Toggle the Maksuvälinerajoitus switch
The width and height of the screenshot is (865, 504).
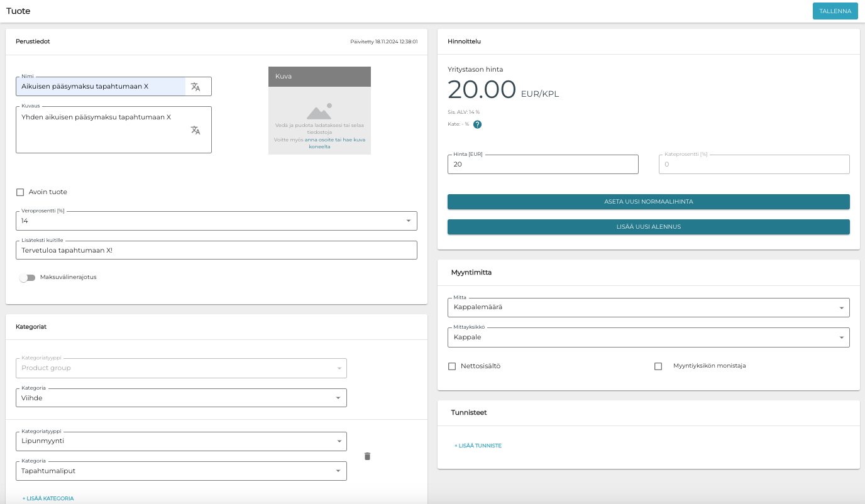27,277
